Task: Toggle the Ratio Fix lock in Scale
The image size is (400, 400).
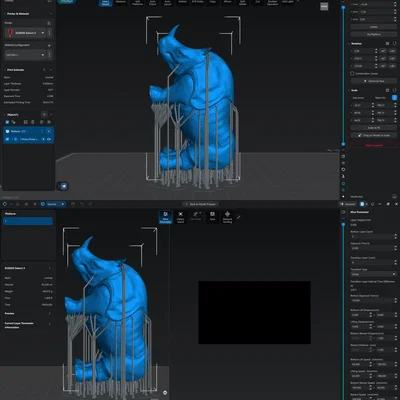Action: pos(394,97)
